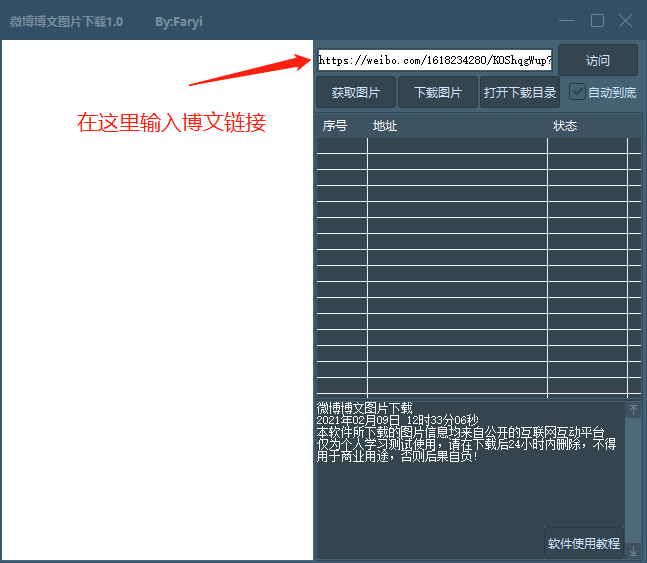The width and height of the screenshot is (647, 563).
Task: Click the log panel vertical scrollbar
Action: pos(633,480)
